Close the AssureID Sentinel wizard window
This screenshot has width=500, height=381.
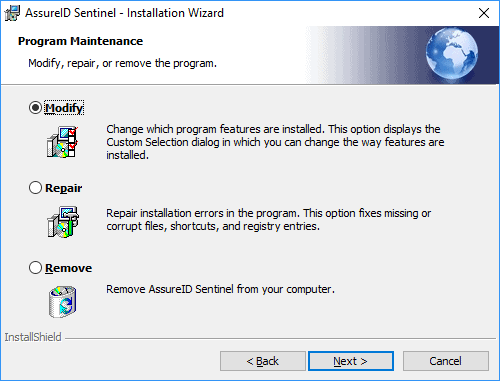[484, 13]
